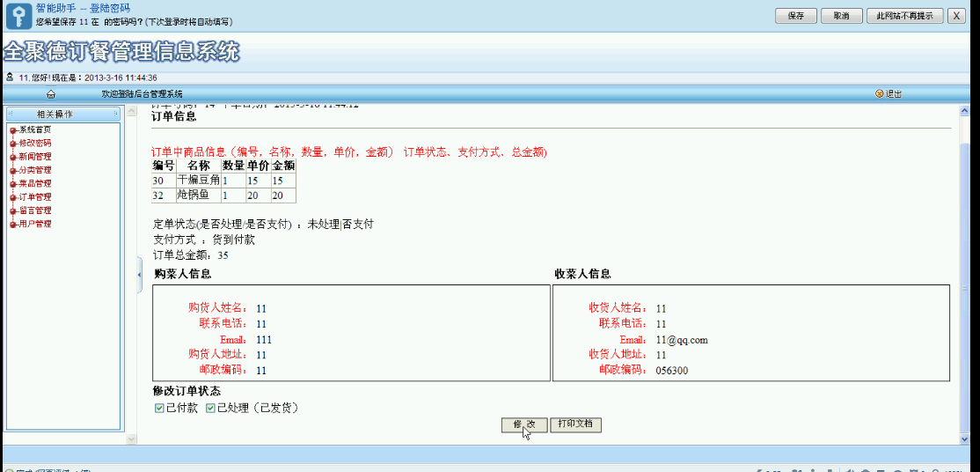
Task: Click the 订单信息 heading
Action: [174, 116]
